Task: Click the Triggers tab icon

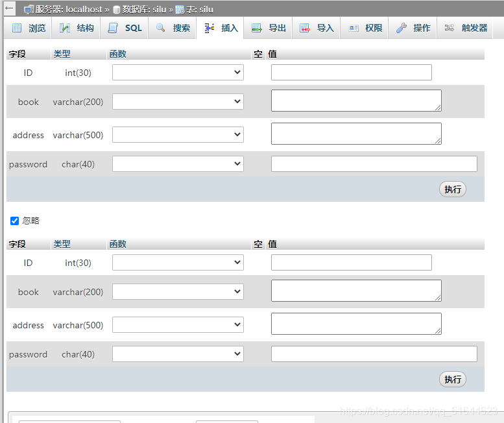Action: [x=450, y=28]
